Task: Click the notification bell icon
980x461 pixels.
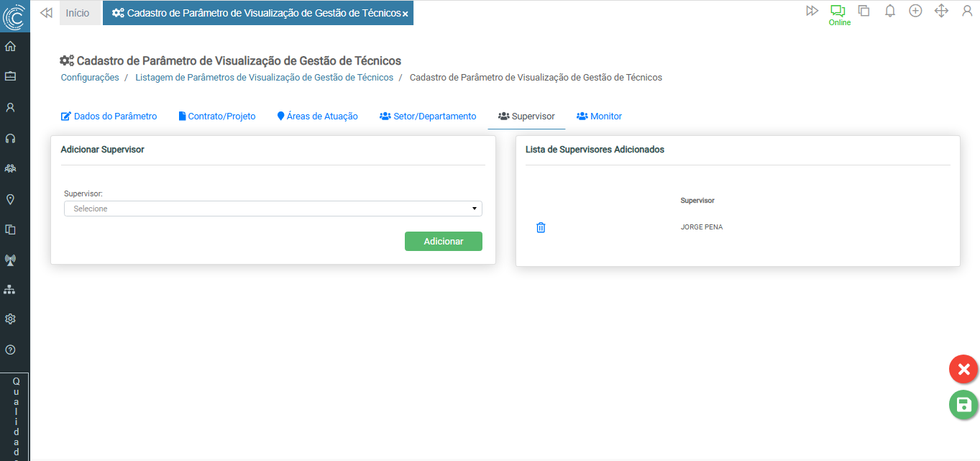Action: (889, 11)
